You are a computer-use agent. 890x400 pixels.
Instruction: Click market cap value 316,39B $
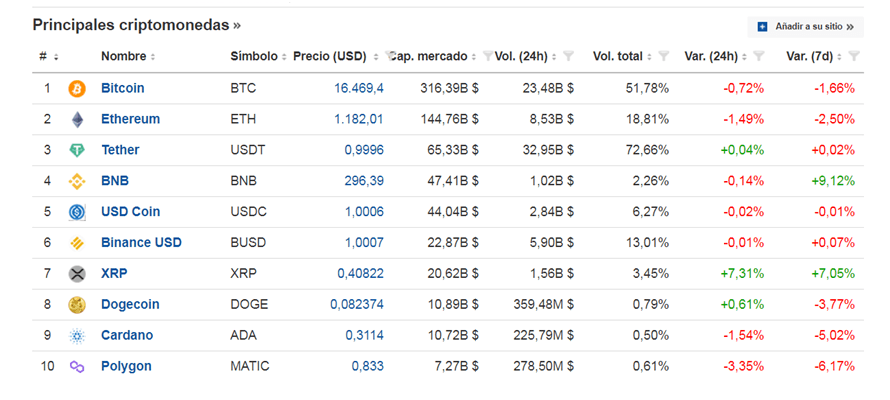click(x=450, y=89)
